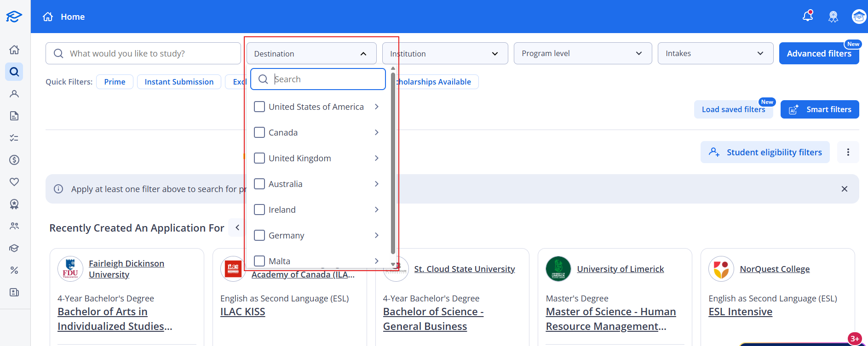
Task: Open the Intakes dropdown
Action: coord(715,53)
